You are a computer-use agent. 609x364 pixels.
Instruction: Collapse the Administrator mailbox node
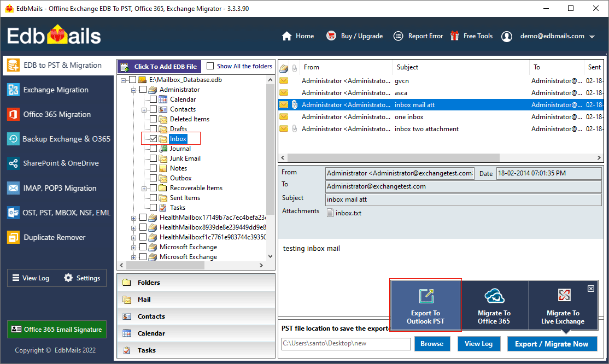(x=133, y=90)
